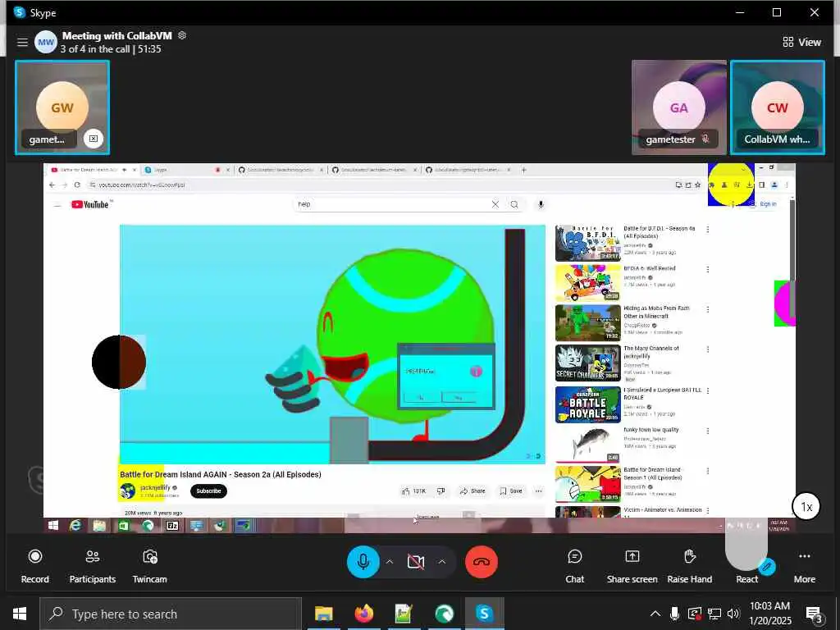
Task: Open the call Chat panel
Action: coord(574,566)
